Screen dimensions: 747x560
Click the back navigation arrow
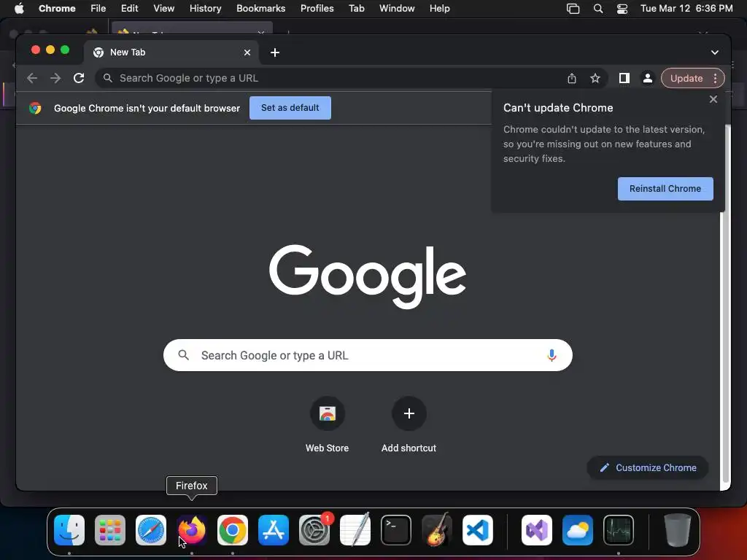[32, 78]
